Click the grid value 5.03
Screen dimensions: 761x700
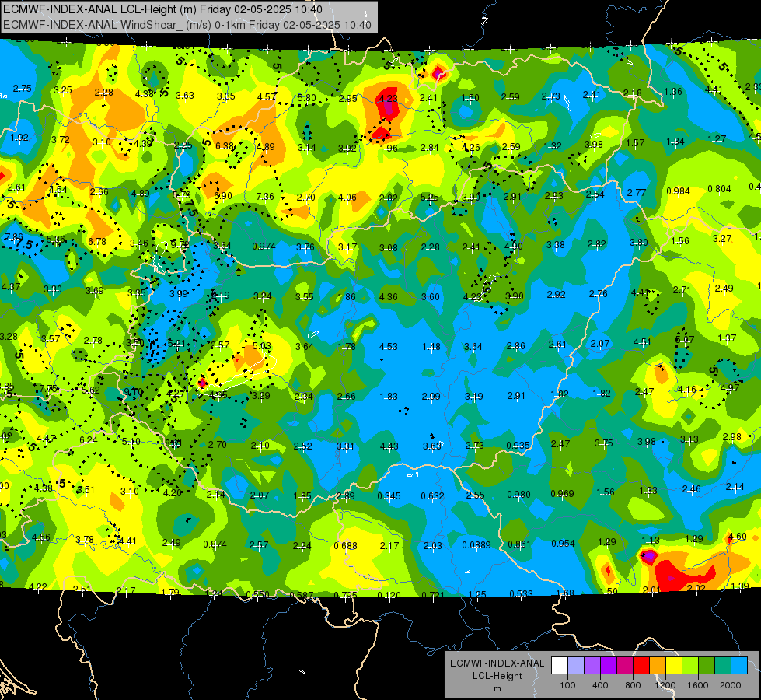click(262, 346)
